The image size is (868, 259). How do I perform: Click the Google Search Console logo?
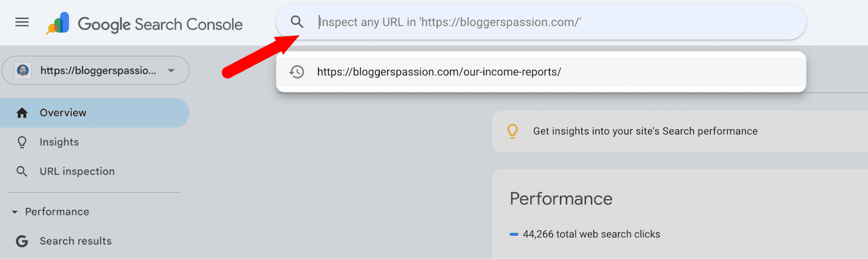tap(59, 23)
